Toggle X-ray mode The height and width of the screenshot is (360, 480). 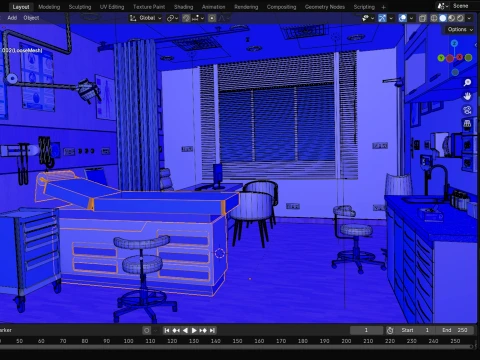pos(422,18)
